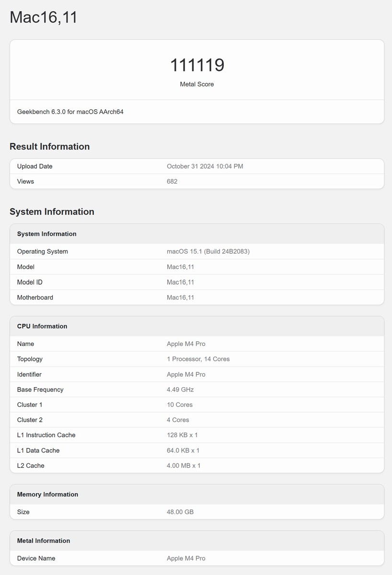Image resolution: width=392 pixels, height=575 pixels.
Task: Click the Memory Information table header
Action: click(x=47, y=494)
